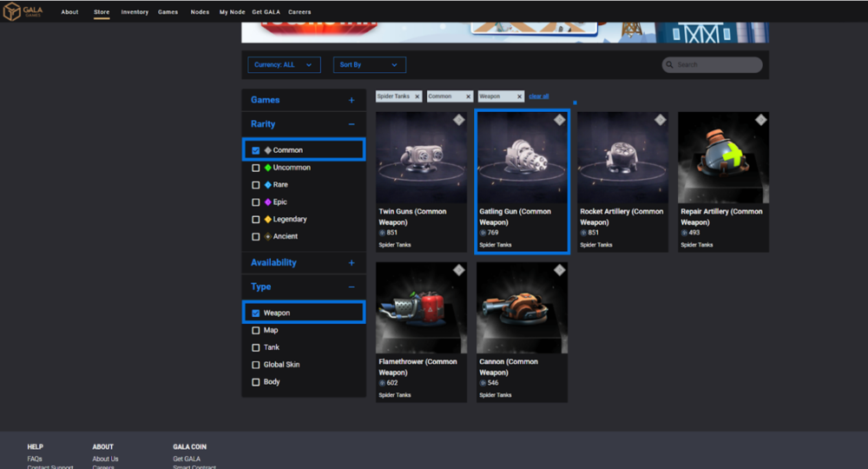
Task: Click GALA coin icon beside price 851 on Twin Guns
Action: pos(382,233)
